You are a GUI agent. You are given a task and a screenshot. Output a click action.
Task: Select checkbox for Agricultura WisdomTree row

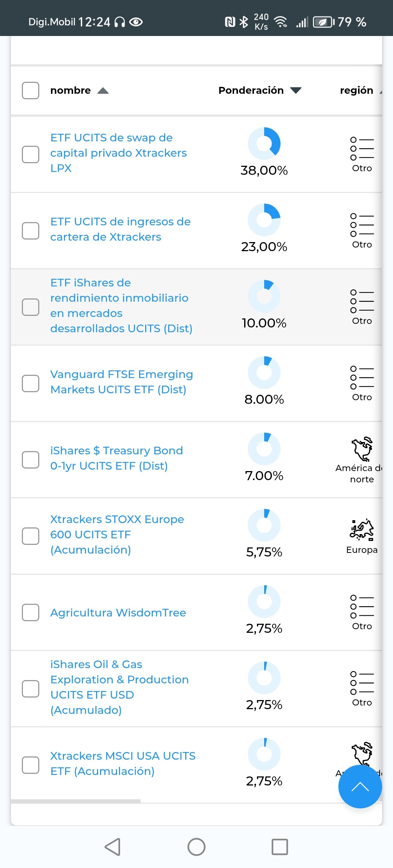pyautogui.click(x=31, y=612)
